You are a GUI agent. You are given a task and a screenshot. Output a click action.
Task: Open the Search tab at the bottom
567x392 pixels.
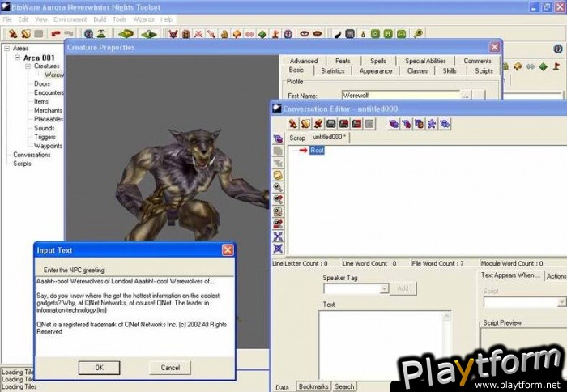pyautogui.click(x=344, y=386)
